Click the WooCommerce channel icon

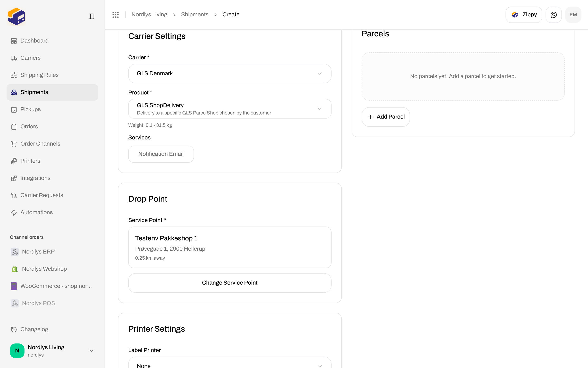click(14, 286)
